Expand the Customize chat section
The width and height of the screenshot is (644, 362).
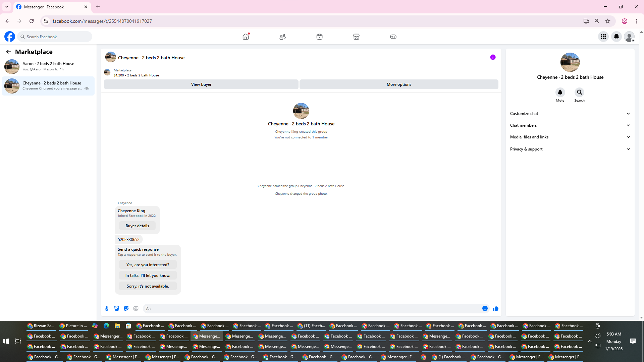click(570, 114)
